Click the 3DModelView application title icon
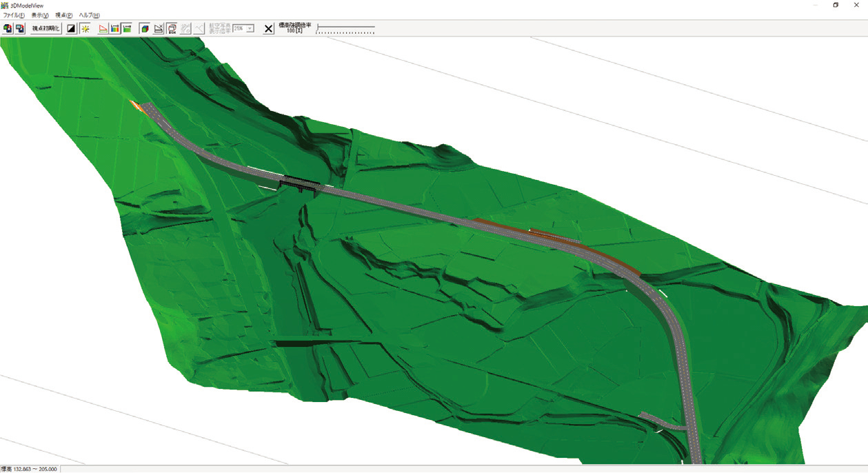The width and height of the screenshot is (868, 473). point(5,5)
